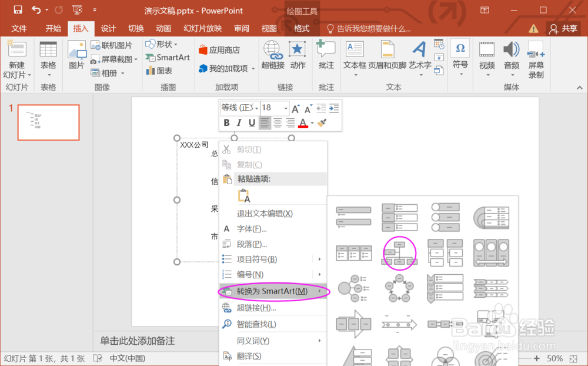The height and width of the screenshot is (366, 588).
Task: Start slideshow from beginning icon
Action: [x=77, y=10]
